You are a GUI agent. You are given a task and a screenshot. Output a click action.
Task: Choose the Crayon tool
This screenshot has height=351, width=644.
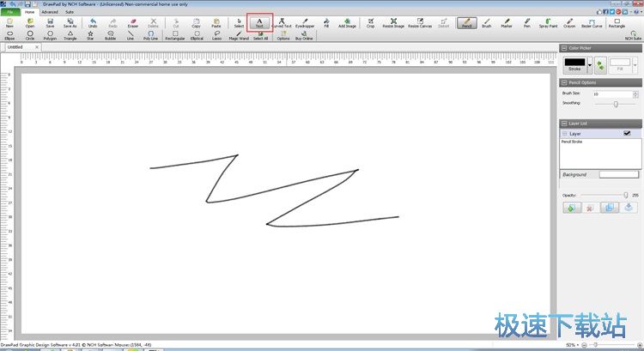coord(568,22)
